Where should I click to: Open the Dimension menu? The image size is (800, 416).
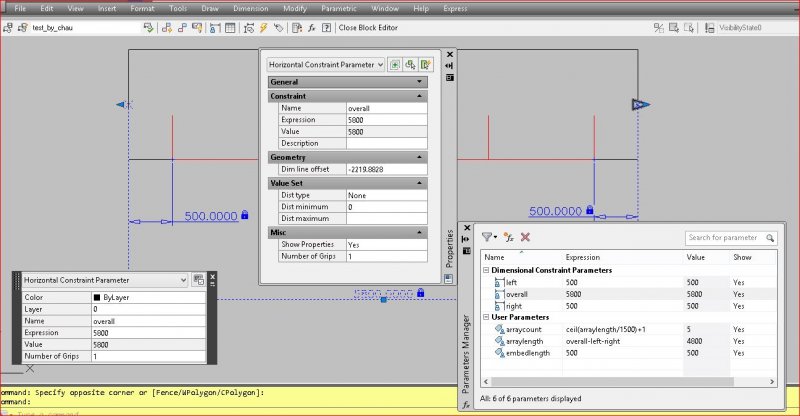pyautogui.click(x=250, y=8)
